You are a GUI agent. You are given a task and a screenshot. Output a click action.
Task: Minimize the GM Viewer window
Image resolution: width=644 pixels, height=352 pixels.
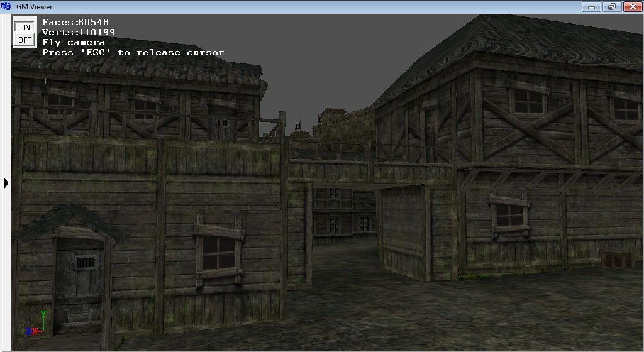[591, 6]
